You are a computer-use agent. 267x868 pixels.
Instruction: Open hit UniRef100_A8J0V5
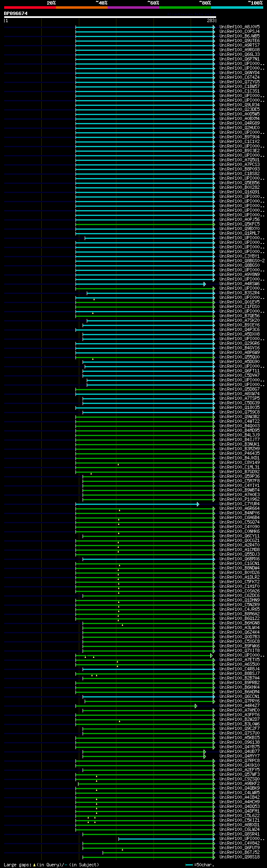point(239,27)
